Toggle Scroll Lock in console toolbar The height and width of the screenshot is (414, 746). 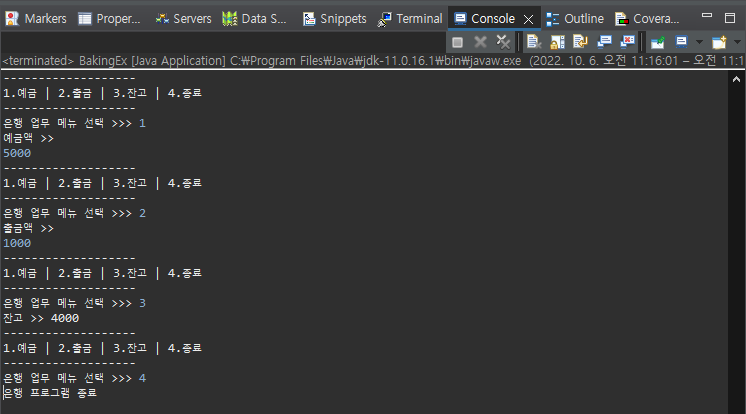pyautogui.click(x=557, y=42)
